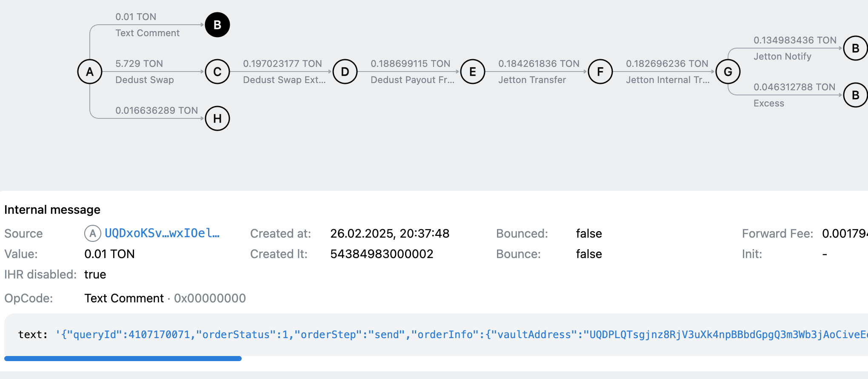Open source address UQDxoKSv…wxIOel… link
This screenshot has height=379, width=868.
162,233
